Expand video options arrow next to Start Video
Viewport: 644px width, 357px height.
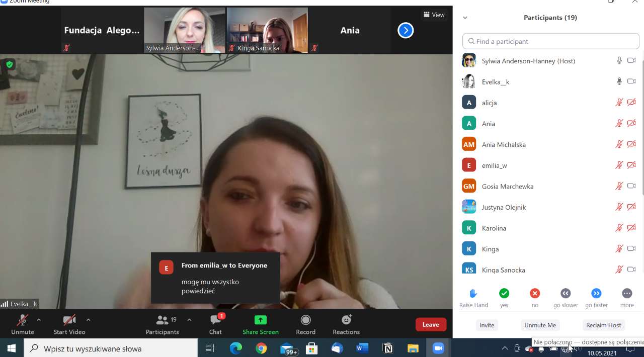coord(89,320)
